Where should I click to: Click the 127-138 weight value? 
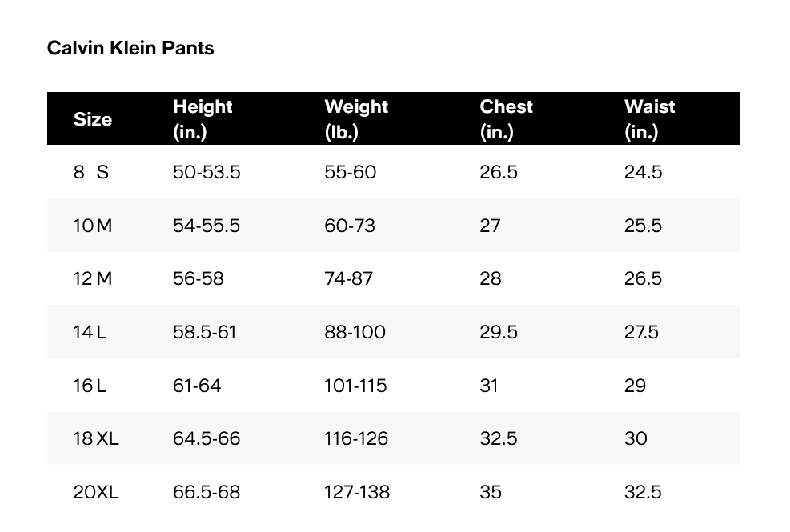pyautogui.click(x=357, y=492)
